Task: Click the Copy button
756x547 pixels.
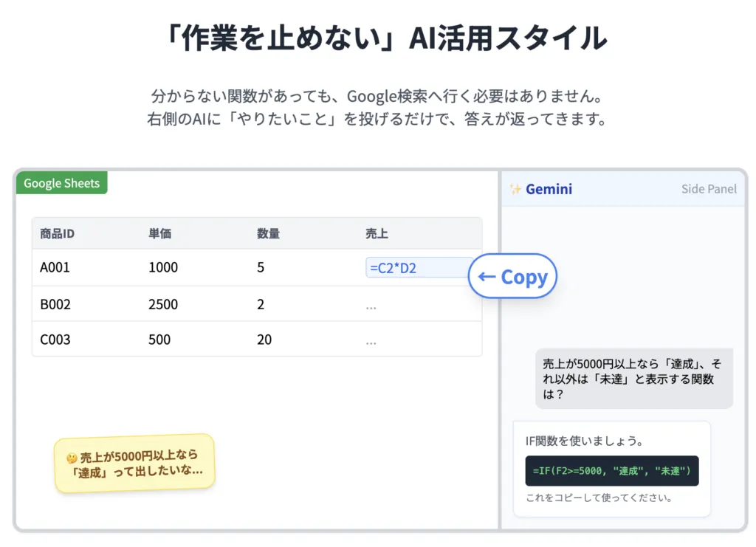Action: [512, 275]
